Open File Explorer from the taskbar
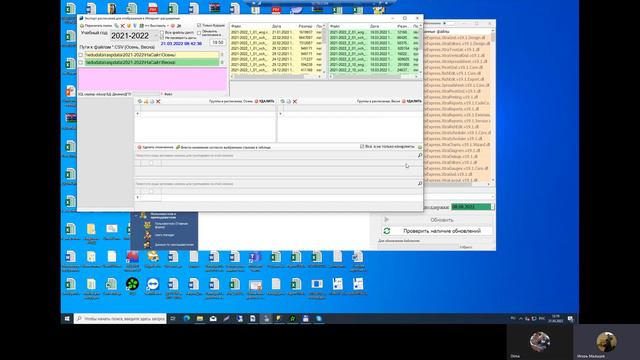The width and height of the screenshot is (640, 360). click(x=200, y=318)
